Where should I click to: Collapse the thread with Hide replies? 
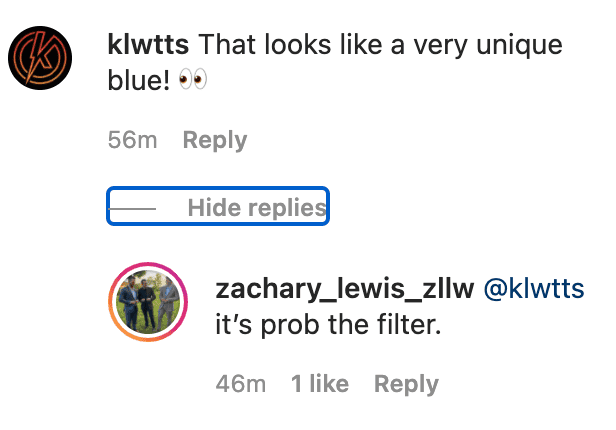(218, 206)
